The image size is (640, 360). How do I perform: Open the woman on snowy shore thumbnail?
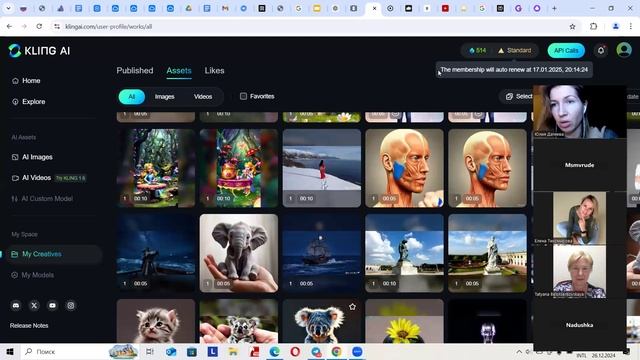tap(322, 168)
